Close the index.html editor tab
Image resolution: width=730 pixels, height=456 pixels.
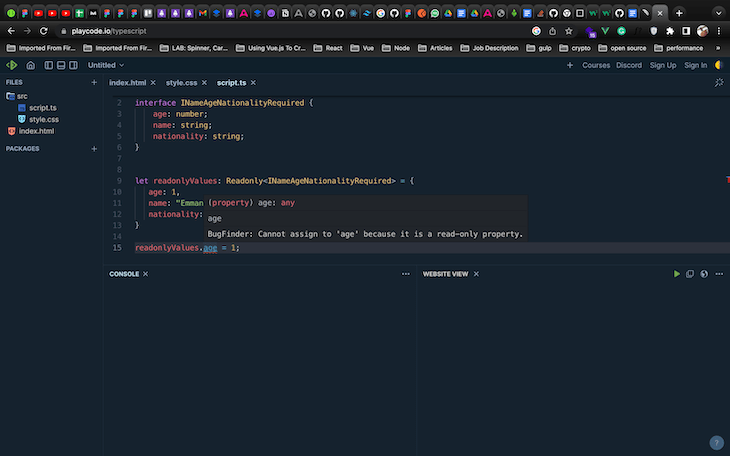pyautogui.click(x=153, y=83)
